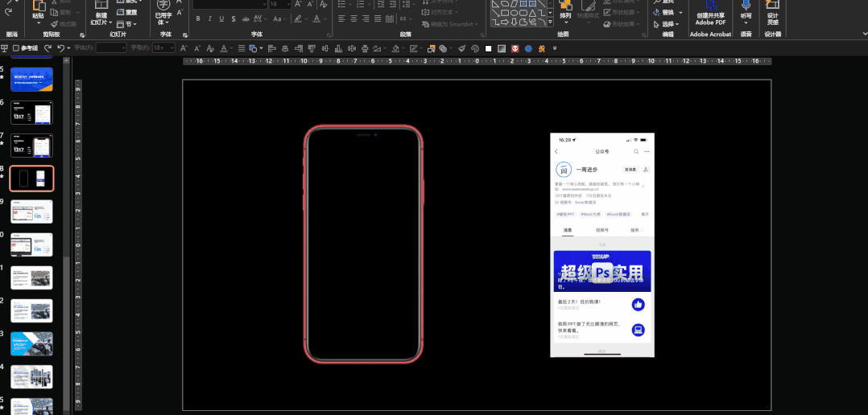
Task: Click the Dictate (听写) microphone icon
Action: tap(746, 6)
